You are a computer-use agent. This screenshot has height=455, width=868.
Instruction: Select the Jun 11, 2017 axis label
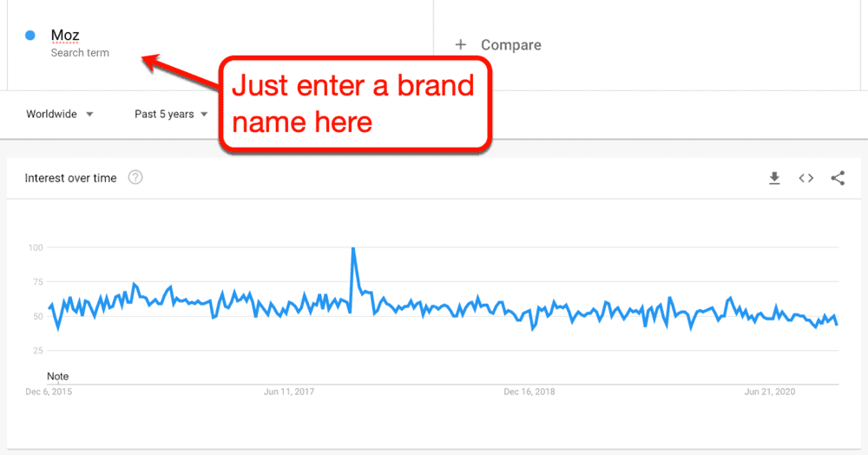tap(289, 392)
